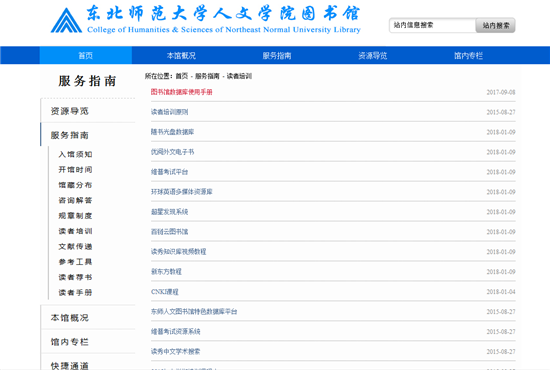Click the 站内搜索 button
The width and height of the screenshot is (550, 370).
(495, 25)
